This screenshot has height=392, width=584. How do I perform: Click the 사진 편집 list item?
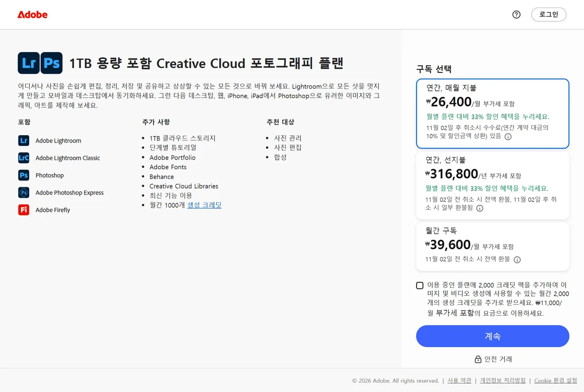point(288,147)
